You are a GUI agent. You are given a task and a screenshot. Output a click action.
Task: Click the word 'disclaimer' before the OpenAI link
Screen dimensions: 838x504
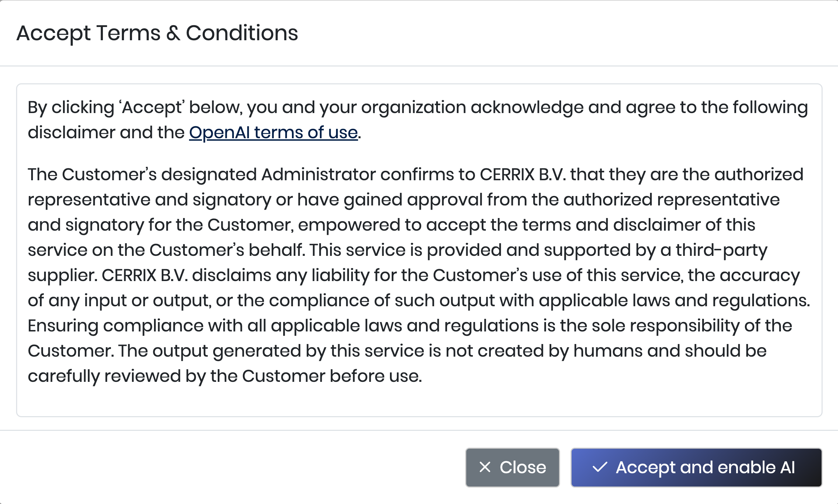(x=71, y=133)
